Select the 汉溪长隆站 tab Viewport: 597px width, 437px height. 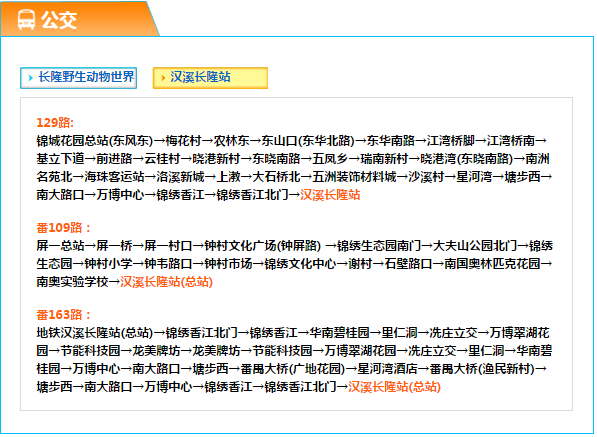tap(210, 78)
